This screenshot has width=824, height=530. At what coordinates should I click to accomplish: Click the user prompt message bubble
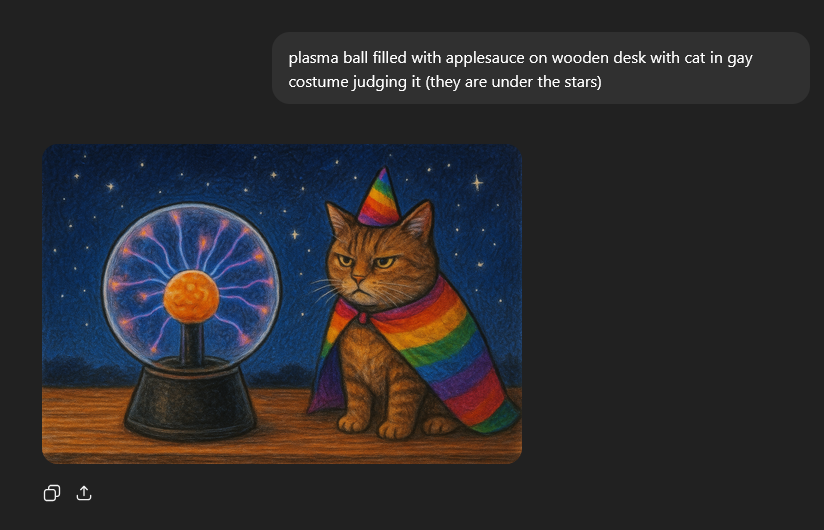click(x=541, y=68)
